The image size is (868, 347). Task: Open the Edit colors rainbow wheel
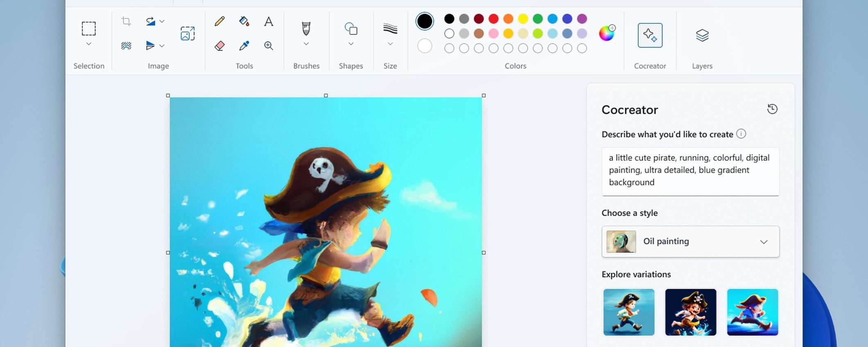[x=607, y=33]
